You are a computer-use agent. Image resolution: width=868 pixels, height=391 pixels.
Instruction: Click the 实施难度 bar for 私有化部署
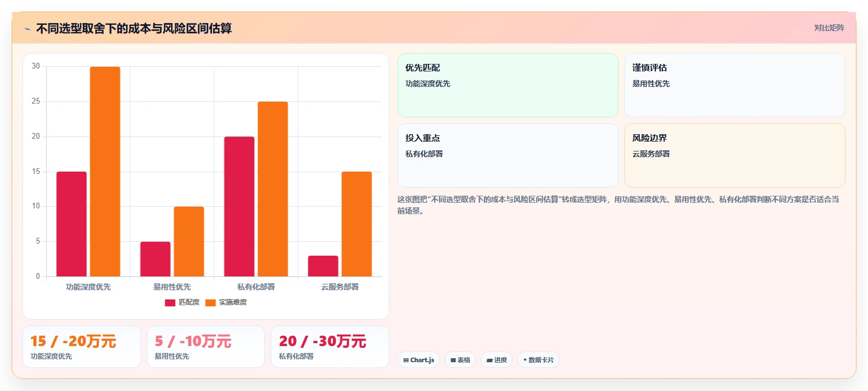(273, 189)
